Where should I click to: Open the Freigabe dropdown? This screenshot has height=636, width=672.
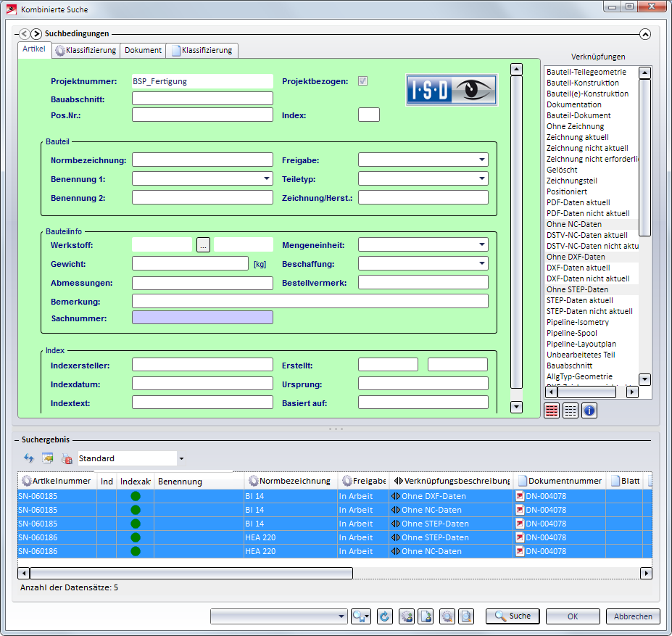pos(481,160)
